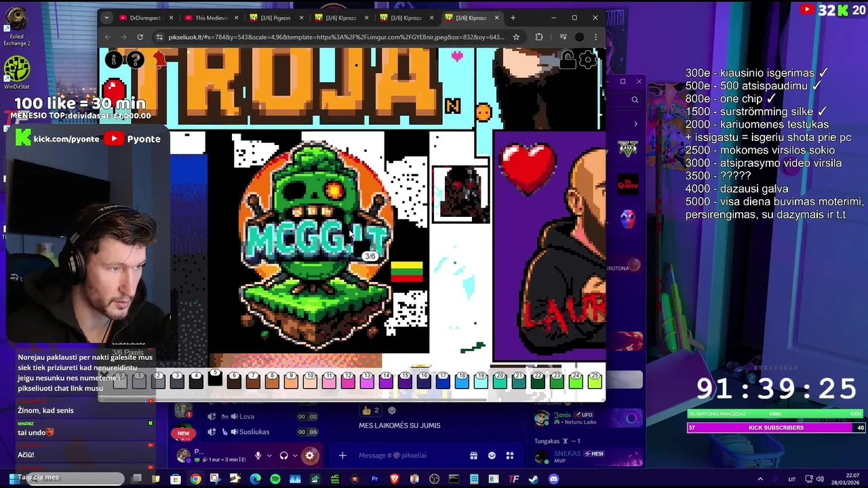Open Spotify from the taskbar
Image resolution: width=868 pixels, height=488 pixels.
pyautogui.click(x=275, y=479)
